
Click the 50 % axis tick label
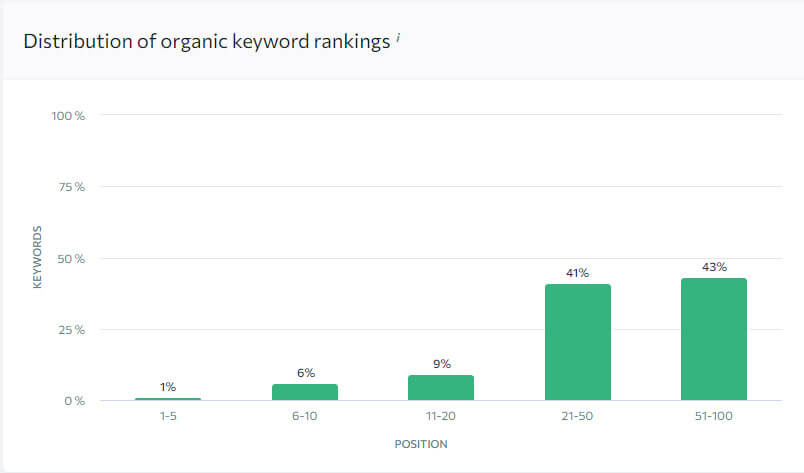pyautogui.click(x=71, y=259)
